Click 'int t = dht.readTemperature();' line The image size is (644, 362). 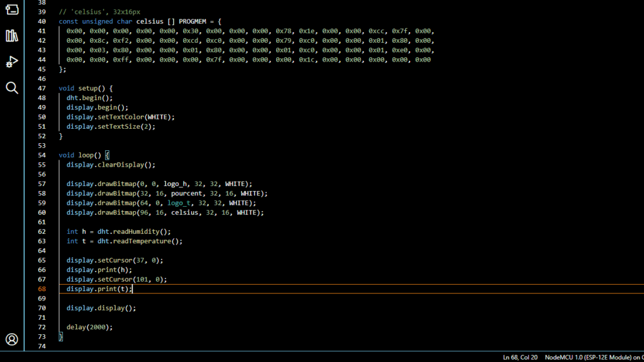tap(125, 241)
